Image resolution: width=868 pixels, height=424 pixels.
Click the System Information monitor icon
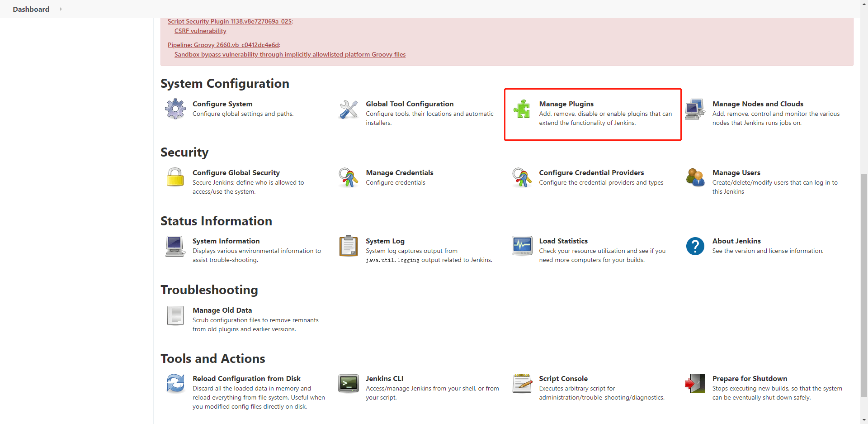(175, 246)
